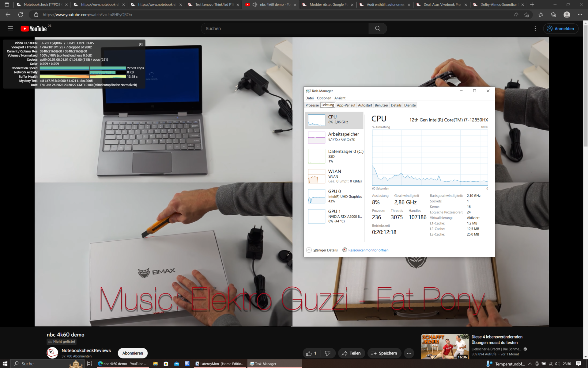The height and width of the screenshot is (368, 588).
Task: Go back in the browser
Action: [x=8, y=14]
